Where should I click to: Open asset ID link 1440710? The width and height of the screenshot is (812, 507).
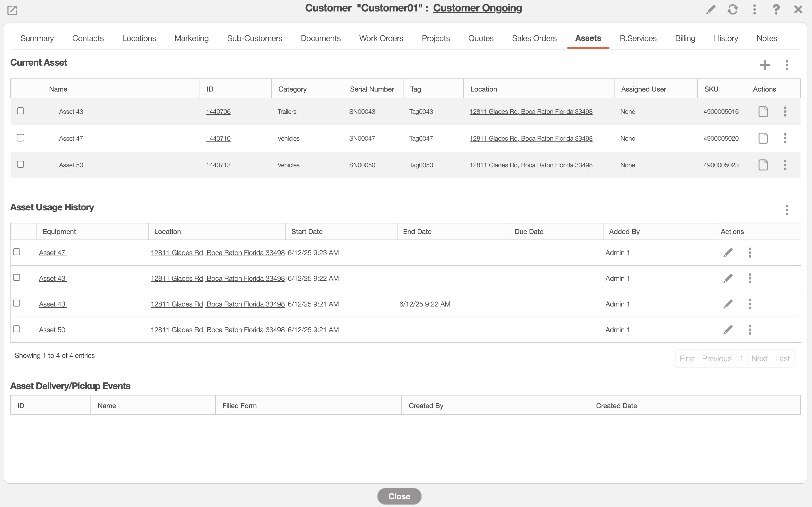[218, 139]
